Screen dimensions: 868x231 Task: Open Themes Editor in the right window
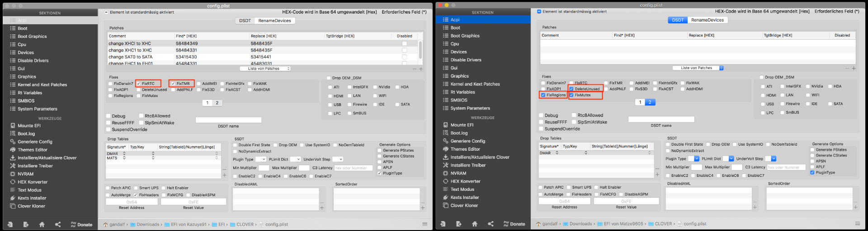pyautogui.click(x=465, y=149)
